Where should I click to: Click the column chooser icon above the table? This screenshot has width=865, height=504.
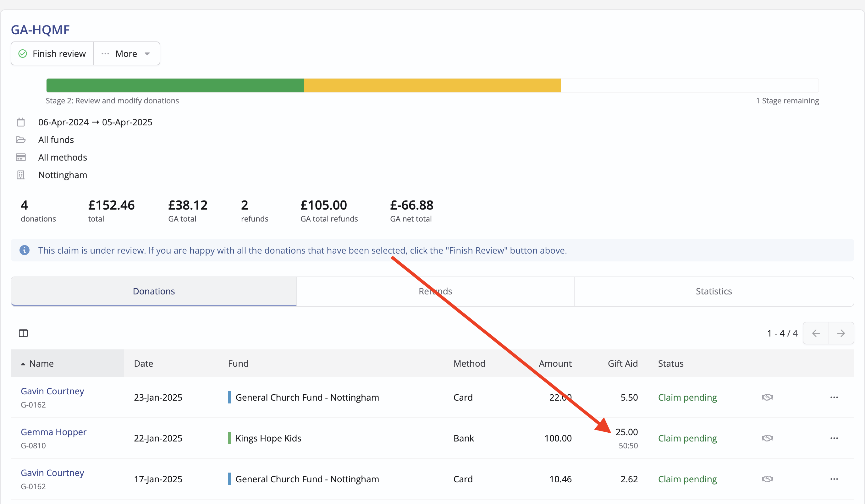(x=23, y=333)
